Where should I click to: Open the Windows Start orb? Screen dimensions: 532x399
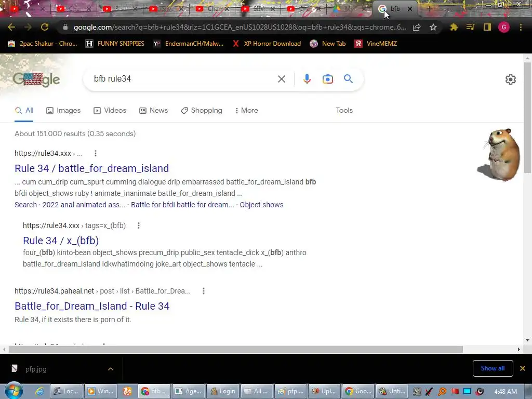[x=14, y=391]
